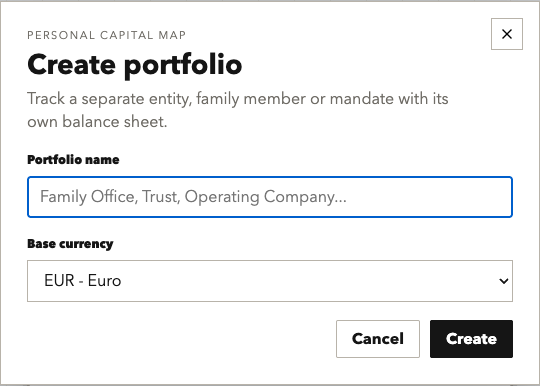Click the chevron arrow in Base currency
The height and width of the screenshot is (386, 540).
[503, 281]
